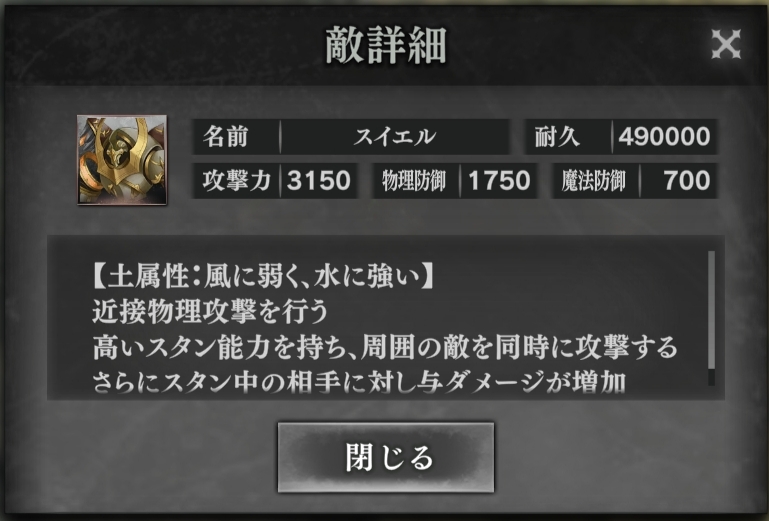Select the 魔法防御 label
Viewport: 769px width, 521px height.
point(594,181)
